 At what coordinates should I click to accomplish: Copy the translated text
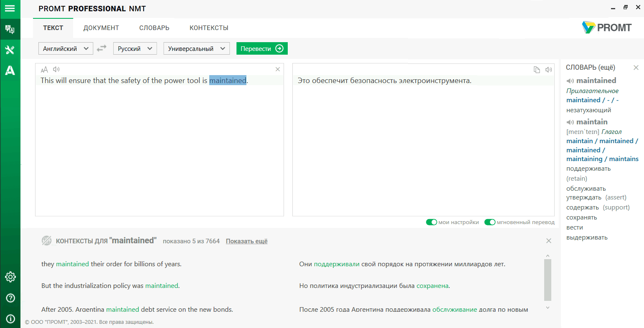click(x=537, y=70)
